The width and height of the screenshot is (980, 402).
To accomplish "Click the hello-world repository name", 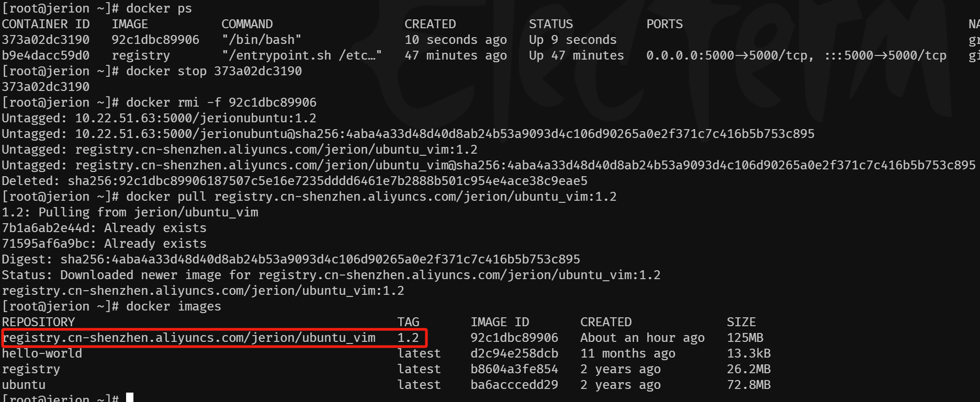I will point(42,353).
